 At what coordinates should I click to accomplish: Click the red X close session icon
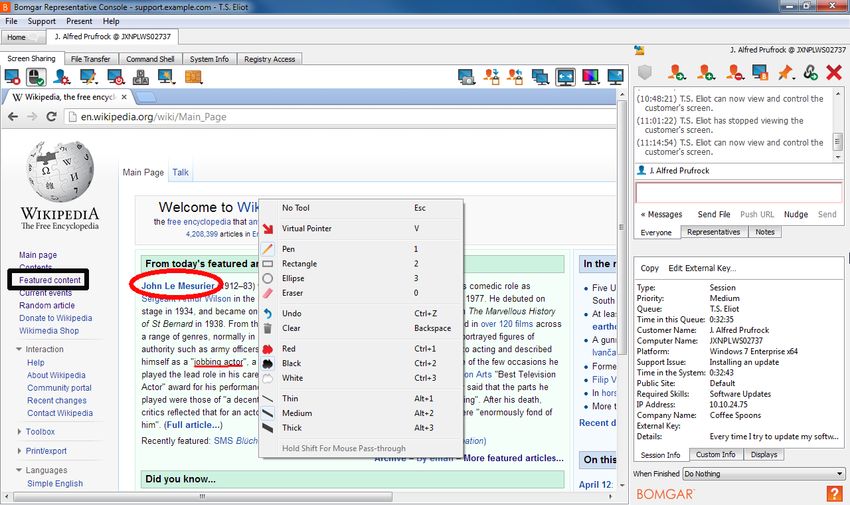[834, 72]
